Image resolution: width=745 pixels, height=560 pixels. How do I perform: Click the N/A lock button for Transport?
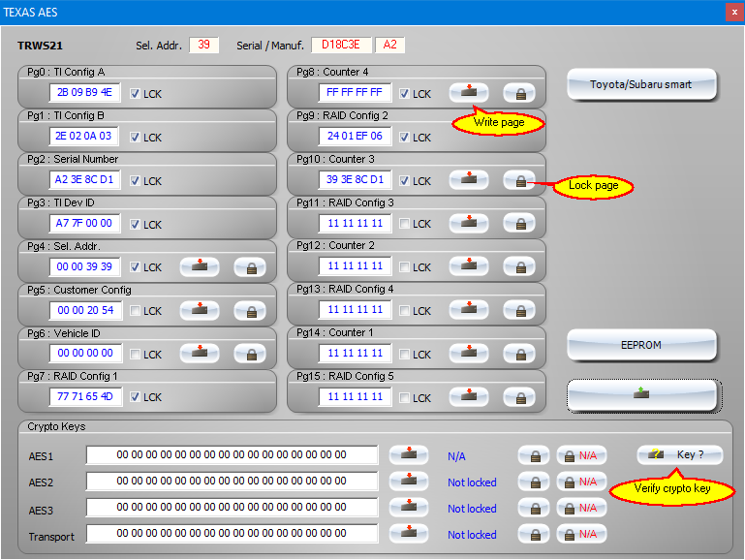pos(581,534)
